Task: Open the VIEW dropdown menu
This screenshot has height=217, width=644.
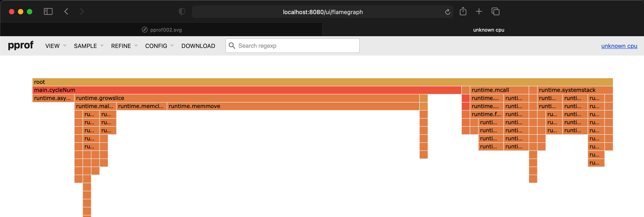Action: (56, 46)
